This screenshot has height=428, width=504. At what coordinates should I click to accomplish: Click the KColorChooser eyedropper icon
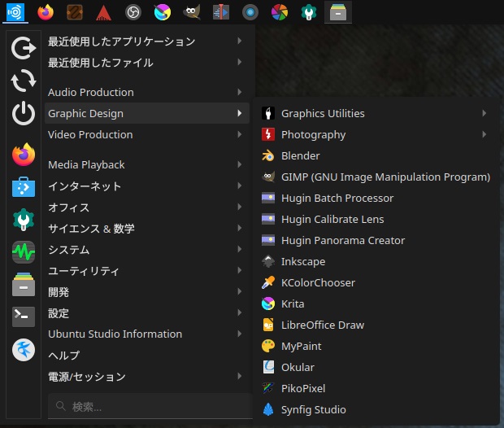(268, 282)
